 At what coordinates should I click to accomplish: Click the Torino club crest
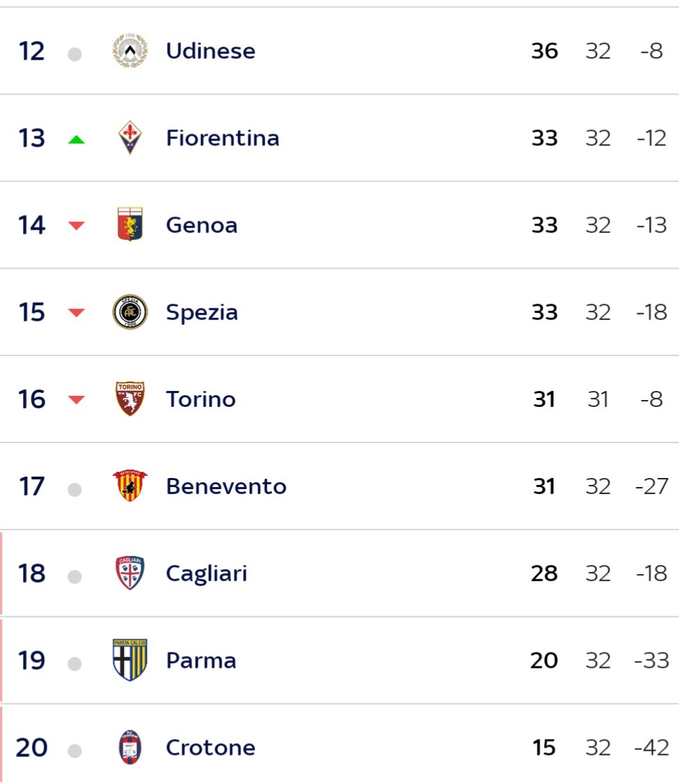point(129,399)
